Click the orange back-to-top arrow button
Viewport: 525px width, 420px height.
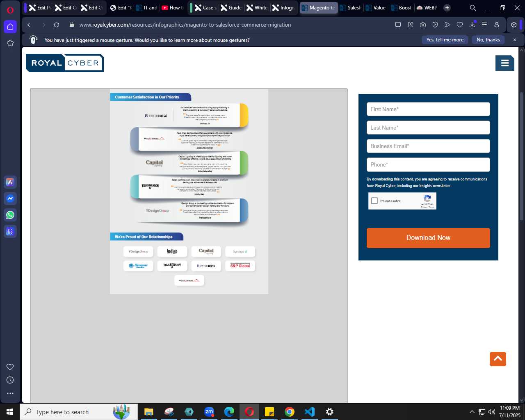coord(498,359)
